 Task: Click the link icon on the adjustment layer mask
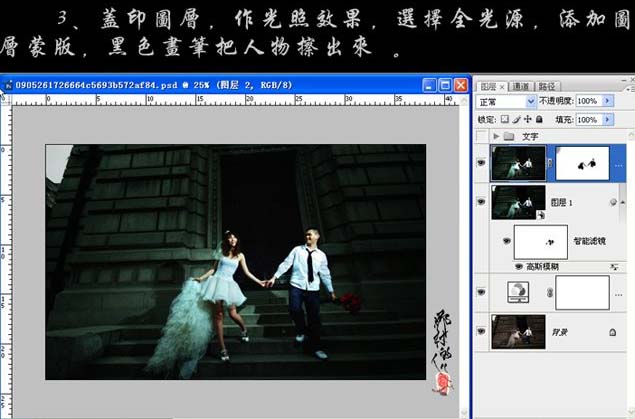click(550, 292)
